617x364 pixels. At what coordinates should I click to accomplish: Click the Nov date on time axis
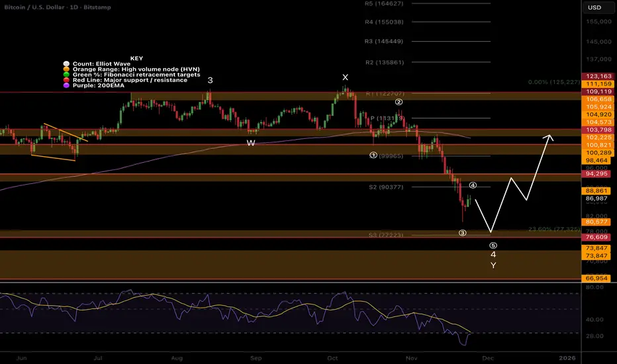411,358
